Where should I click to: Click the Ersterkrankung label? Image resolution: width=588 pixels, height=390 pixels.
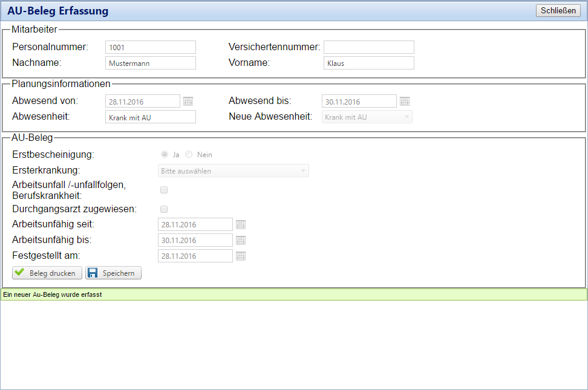(x=46, y=171)
